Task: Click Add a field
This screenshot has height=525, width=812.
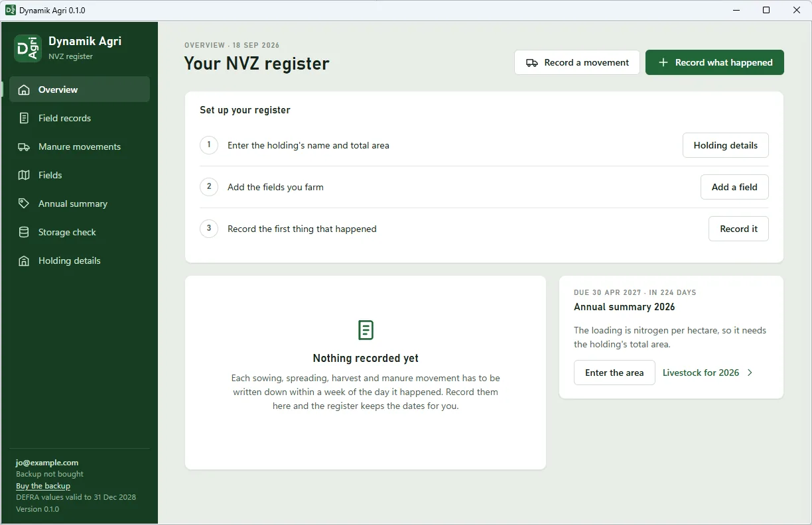Action: point(734,187)
